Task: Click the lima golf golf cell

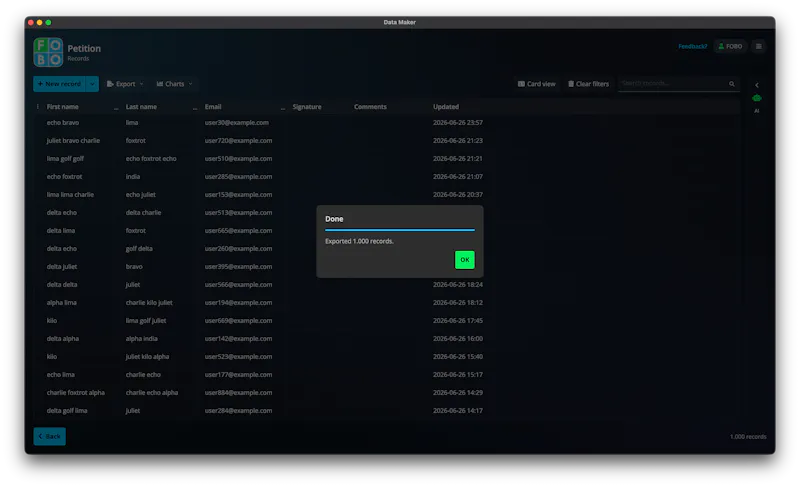Action: pyautogui.click(x=65, y=159)
